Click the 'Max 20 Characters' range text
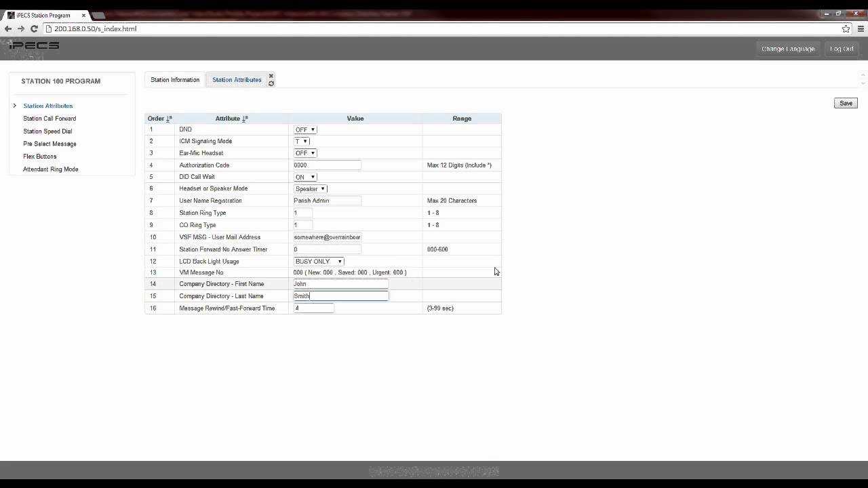The height and width of the screenshot is (488, 868). coord(452,201)
